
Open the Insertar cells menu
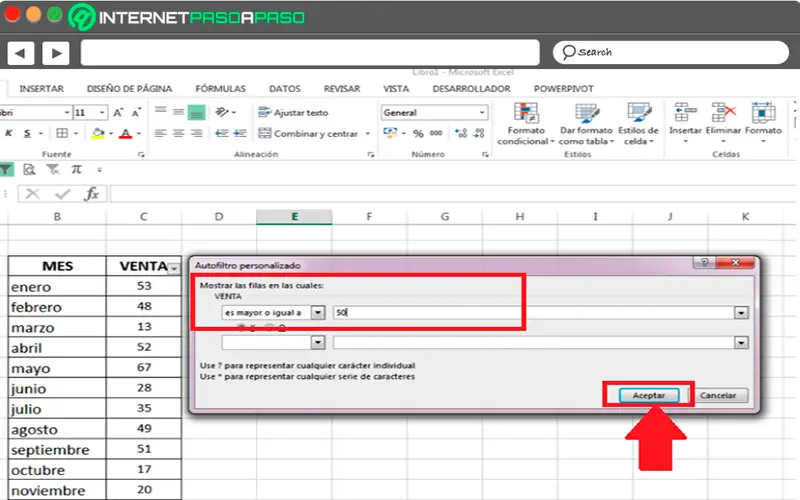tap(685, 122)
